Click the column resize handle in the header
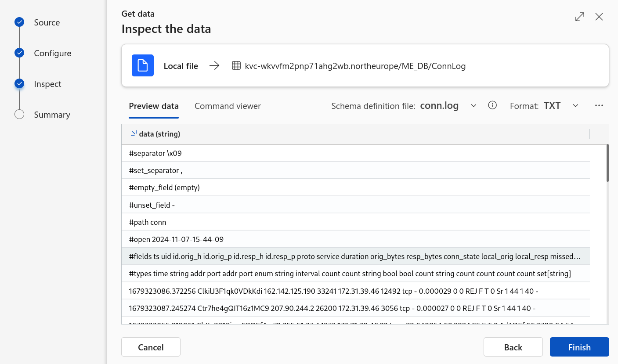 tap(589, 134)
